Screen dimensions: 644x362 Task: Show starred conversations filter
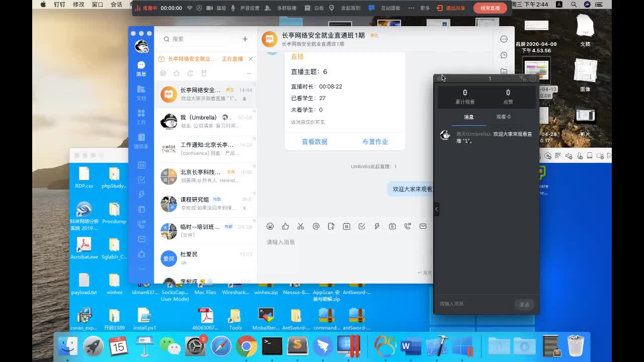tap(177, 73)
